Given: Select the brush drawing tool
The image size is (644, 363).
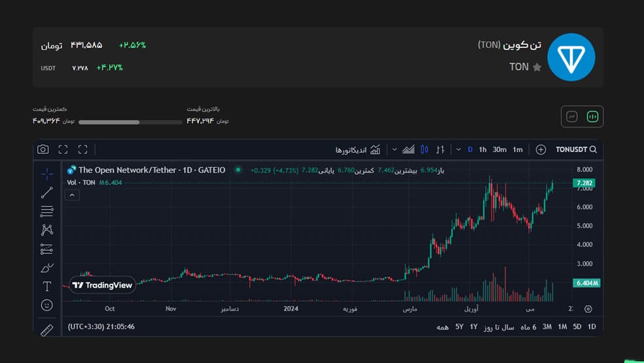Looking at the screenshot, I should click(x=47, y=267).
